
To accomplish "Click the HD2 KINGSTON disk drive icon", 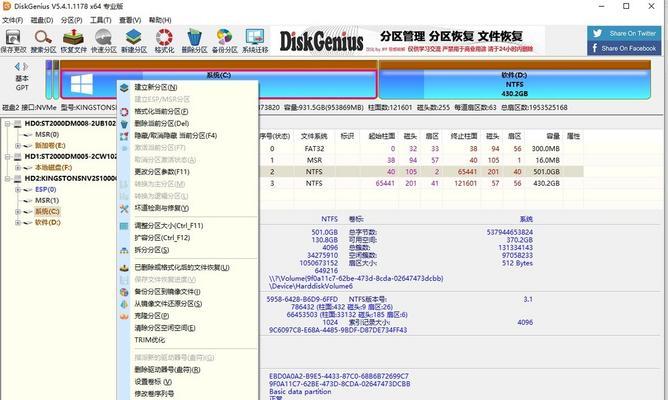I will (x=17, y=178).
